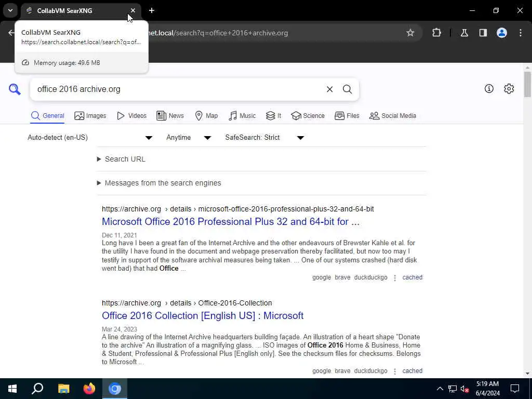Open cached link of first result

[x=412, y=277]
